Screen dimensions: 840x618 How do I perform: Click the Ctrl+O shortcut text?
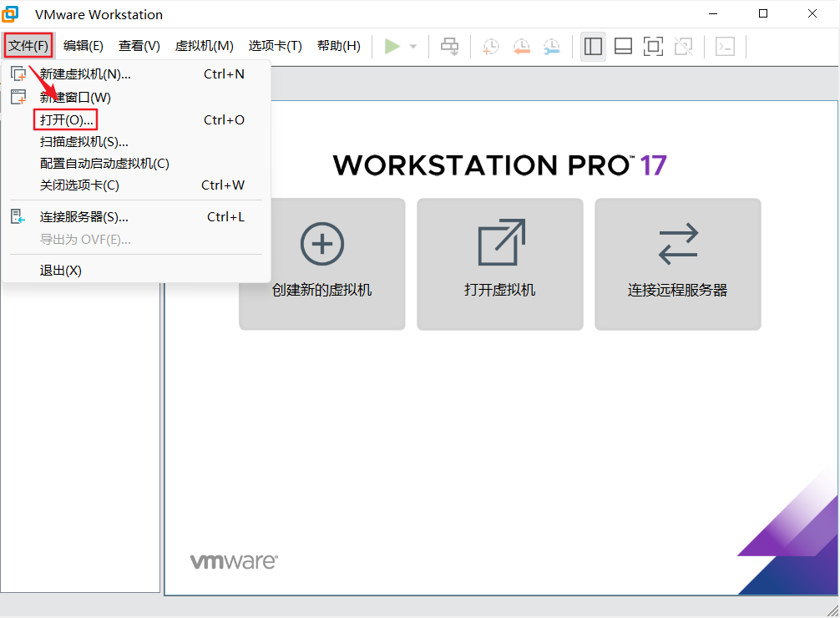tap(224, 120)
